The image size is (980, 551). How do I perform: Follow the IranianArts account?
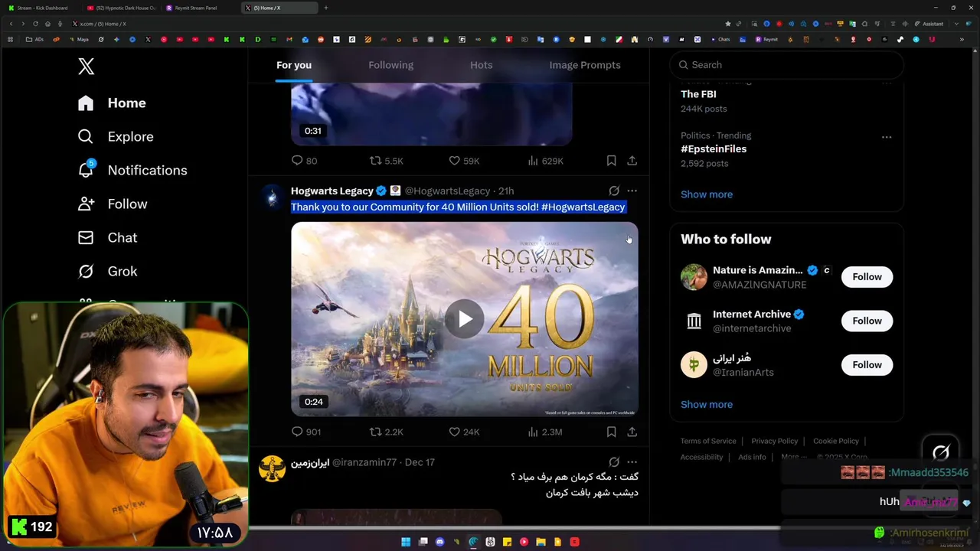[867, 365]
